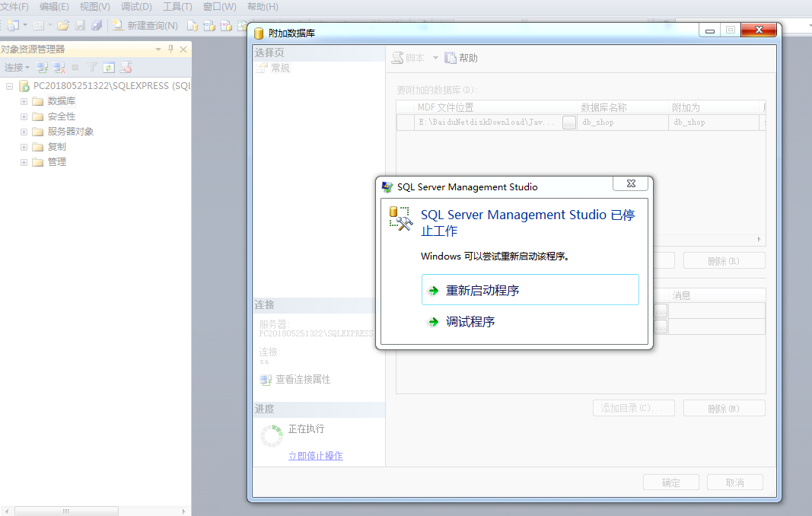Click the Open File folder toolbar icon
The image size is (812, 516).
click(x=63, y=25)
